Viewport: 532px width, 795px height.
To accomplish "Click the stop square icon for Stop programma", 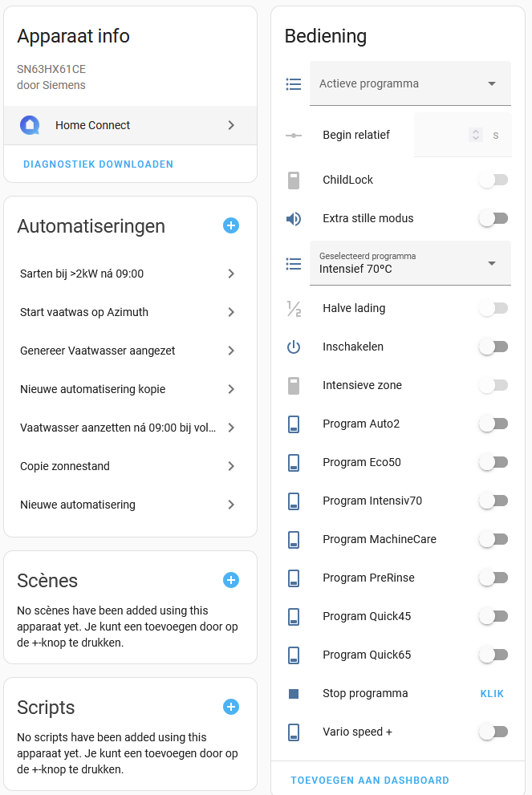I will tap(294, 693).
